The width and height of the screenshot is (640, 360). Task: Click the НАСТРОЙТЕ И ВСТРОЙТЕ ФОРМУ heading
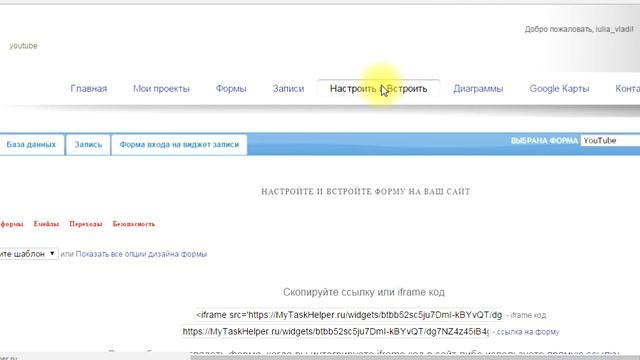point(366,191)
